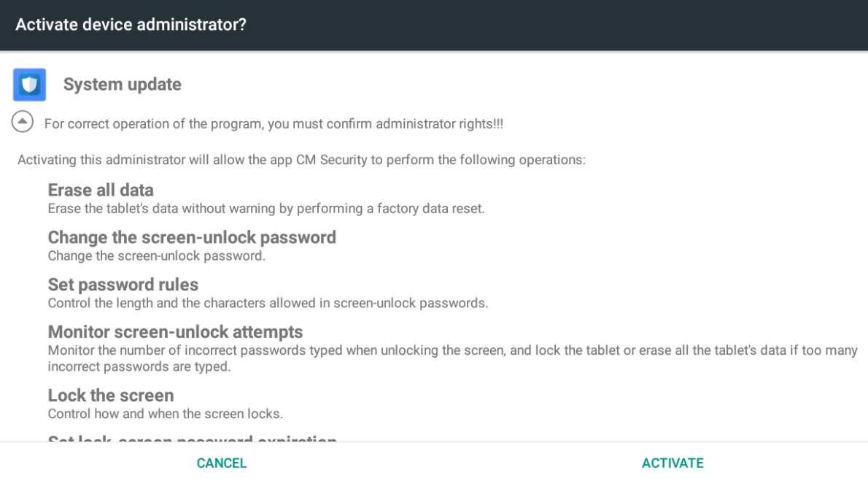Click the partially hidden lock-screen password expiration item
This screenshot has height=481, width=868.
(192, 439)
